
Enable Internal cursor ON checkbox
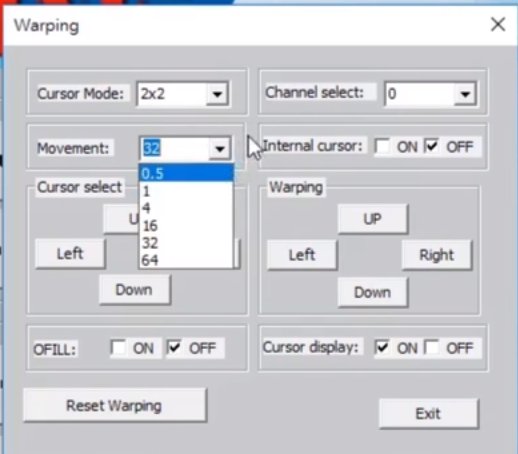tap(382, 146)
